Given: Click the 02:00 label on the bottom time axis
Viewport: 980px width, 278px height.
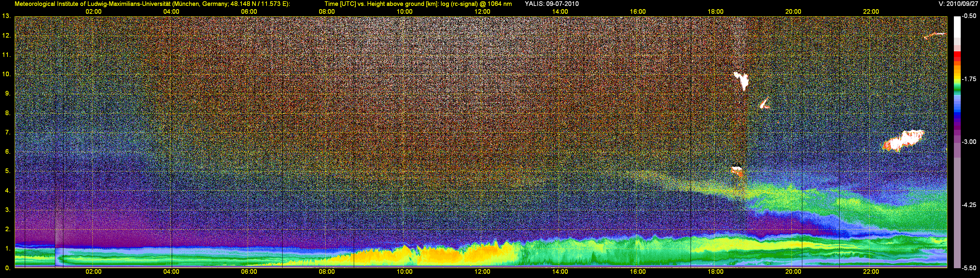Looking at the screenshot, I should 93,272.
